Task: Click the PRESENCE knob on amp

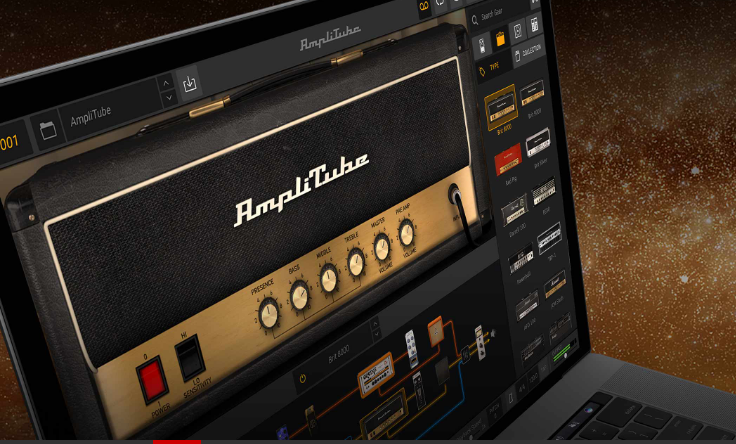Action: [x=269, y=314]
